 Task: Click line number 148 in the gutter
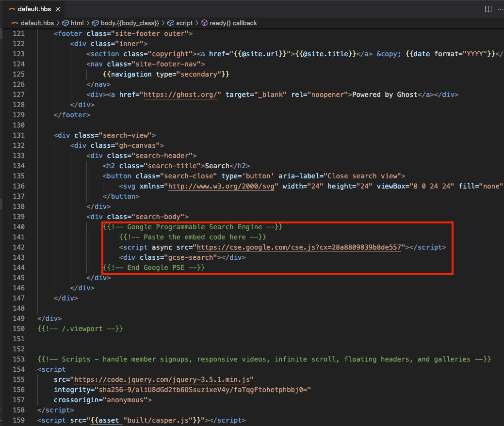click(x=18, y=308)
